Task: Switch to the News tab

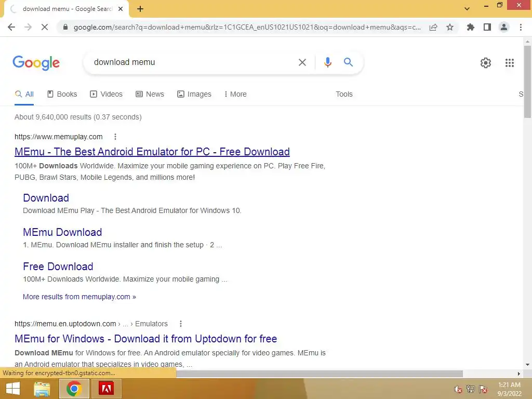Action: [x=150, y=95]
